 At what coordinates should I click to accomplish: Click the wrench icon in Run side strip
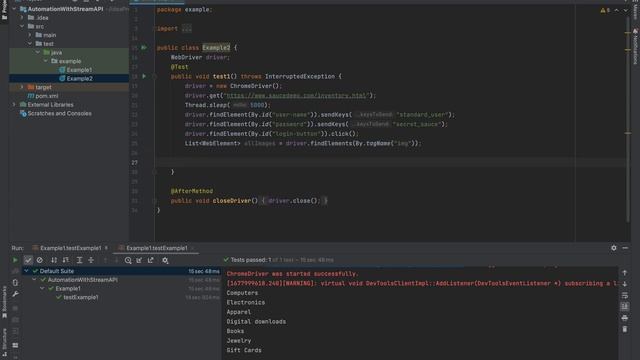(15, 294)
